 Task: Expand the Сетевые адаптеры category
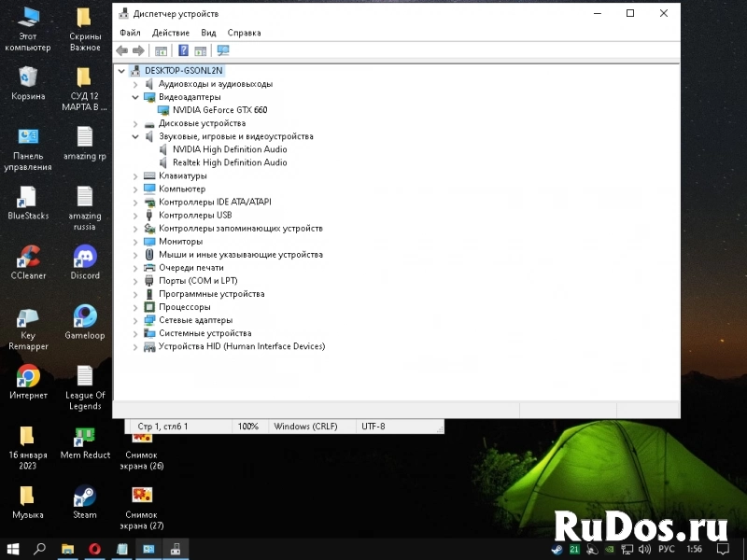pyautogui.click(x=135, y=319)
